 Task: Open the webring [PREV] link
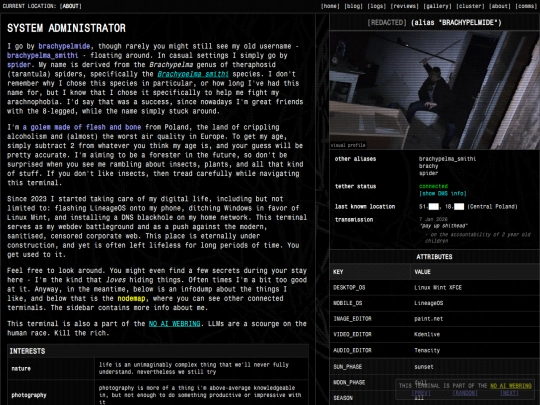tap(420, 393)
